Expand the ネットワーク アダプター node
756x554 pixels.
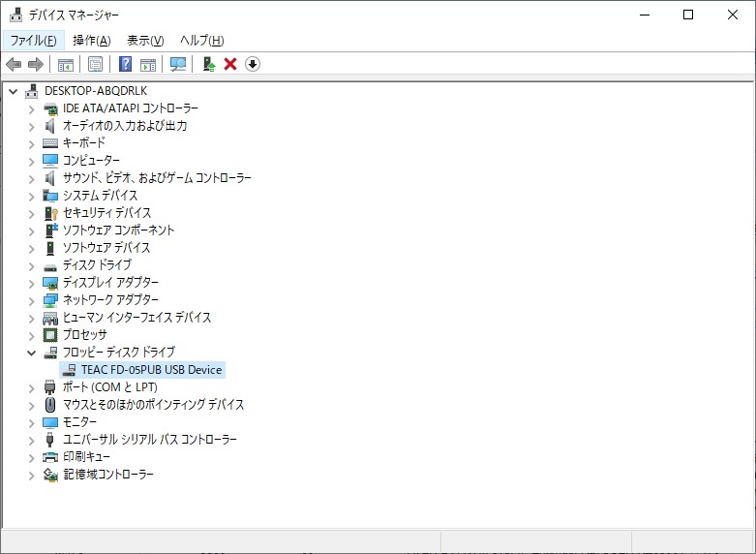(31, 300)
